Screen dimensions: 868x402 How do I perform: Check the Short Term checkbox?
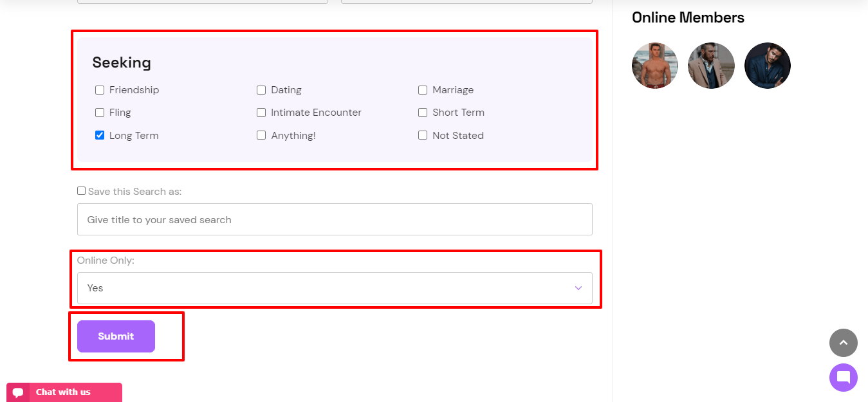tap(423, 113)
